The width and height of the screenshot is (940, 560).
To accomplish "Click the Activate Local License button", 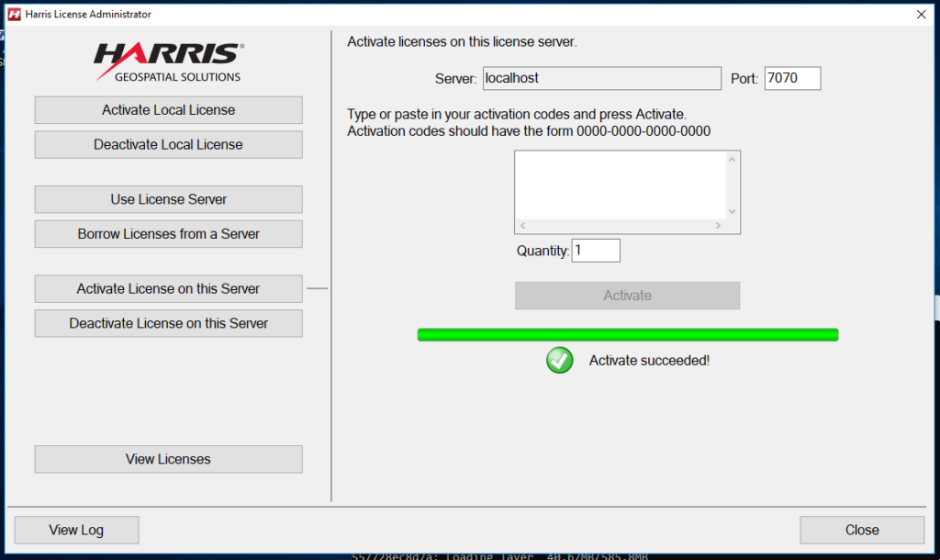I will coord(169,110).
